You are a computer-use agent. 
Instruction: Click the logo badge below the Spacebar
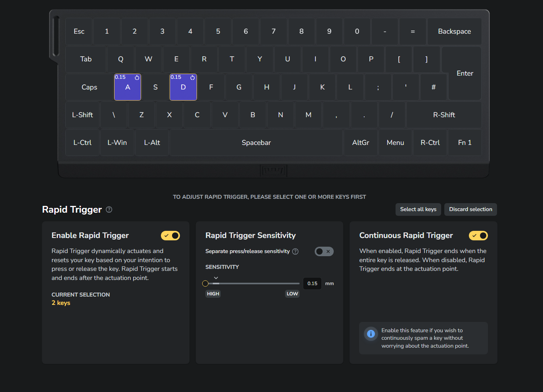(x=273, y=171)
